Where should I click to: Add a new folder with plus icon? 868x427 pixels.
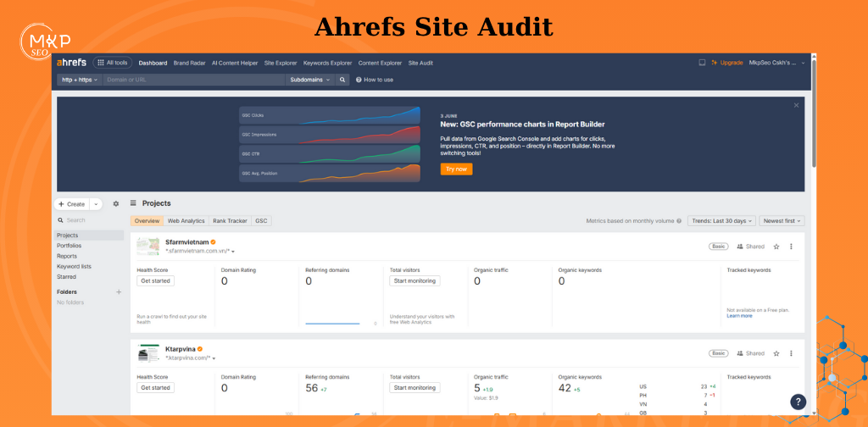[x=119, y=291]
